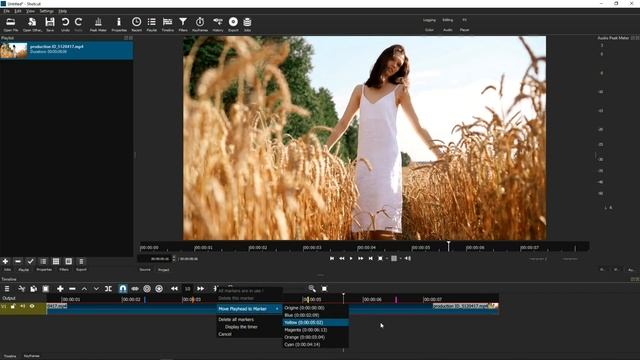
Task: Switch to Project tab
Action: (x=164, y=270)
